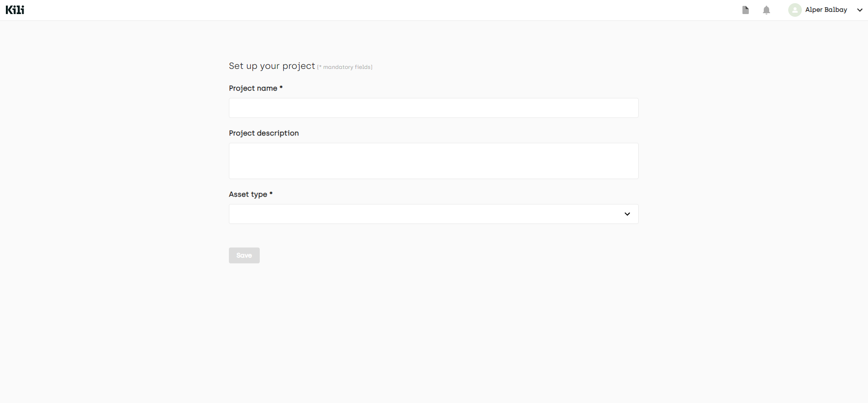Click the asterisk beside Asset type

271,194
